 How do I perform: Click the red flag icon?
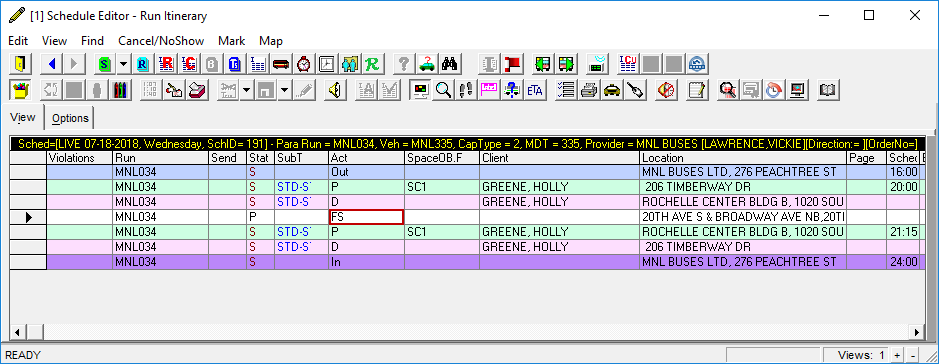[513, 63]
